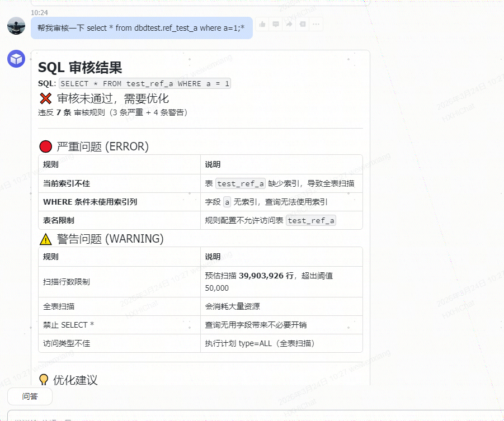The height and width of the screenshot is (421, 504).
Task: Click the tag-shaped icon beside the forward arrow
Action: (303, 25)
